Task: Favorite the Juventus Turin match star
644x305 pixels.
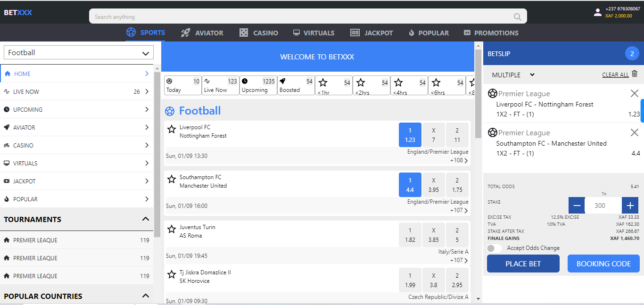Action: (x=172, y=229)
